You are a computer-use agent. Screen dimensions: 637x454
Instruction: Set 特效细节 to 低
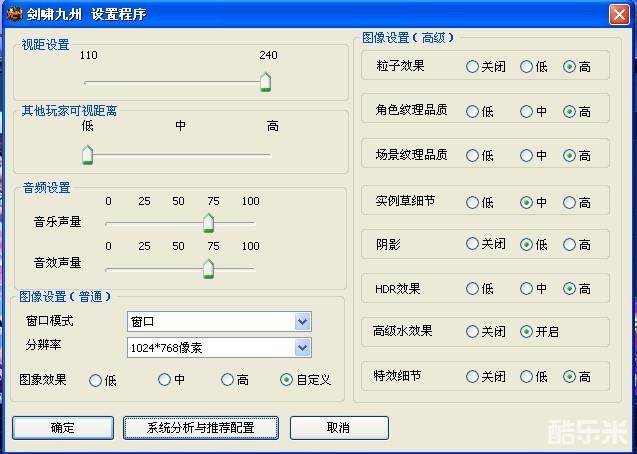pyautogui.click(x=526, y=377)
